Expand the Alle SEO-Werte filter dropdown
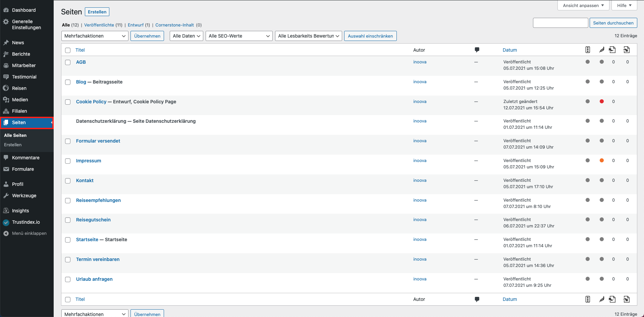Screen dimensions: 644x317 click(238, 36)
